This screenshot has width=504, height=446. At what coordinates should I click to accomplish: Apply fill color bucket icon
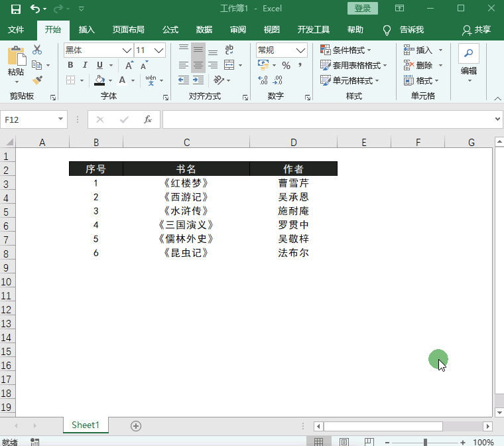[x=99, y=80]
